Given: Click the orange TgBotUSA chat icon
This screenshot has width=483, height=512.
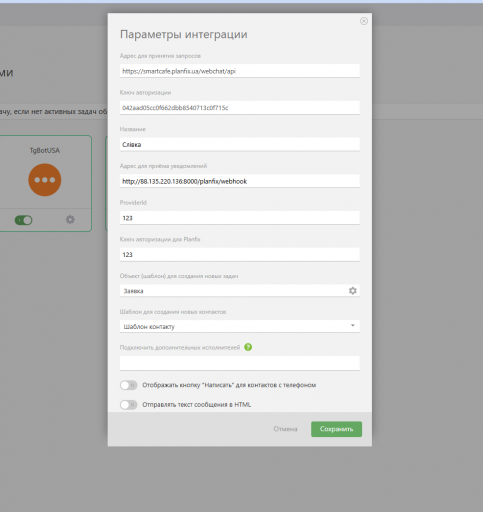Looking at the screenshot, I should point(45,180).
